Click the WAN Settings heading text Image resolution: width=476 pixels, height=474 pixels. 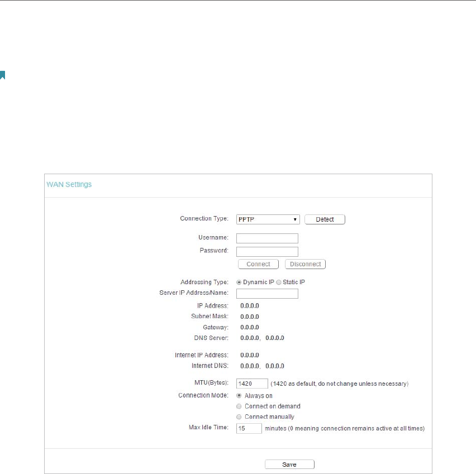click(69, 184)
